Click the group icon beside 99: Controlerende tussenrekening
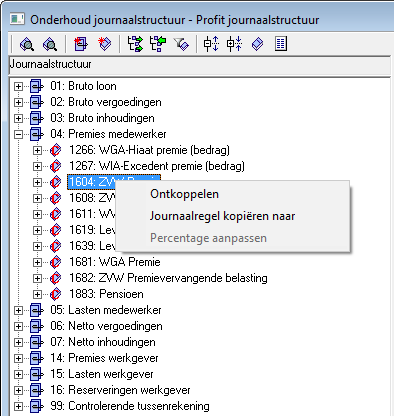The height and width of the screenshot is (416, 394). pyautogui.click(x=36, y=406)
